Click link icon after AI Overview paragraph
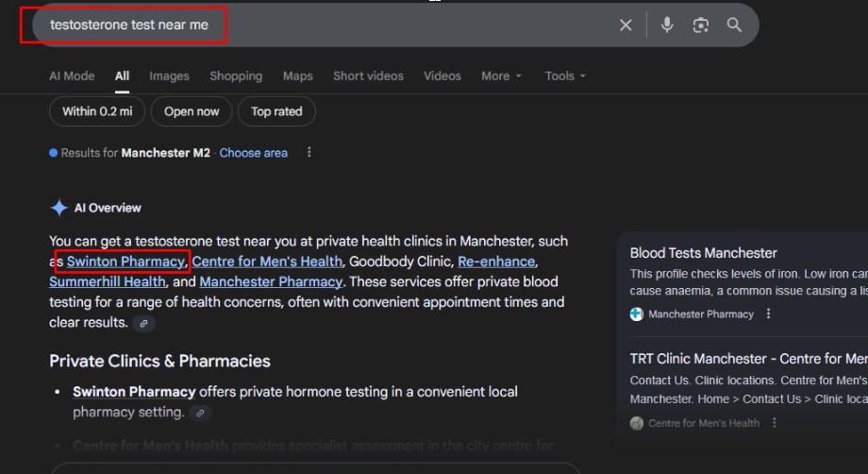868x474 pixels. click(x=143, y=323)
